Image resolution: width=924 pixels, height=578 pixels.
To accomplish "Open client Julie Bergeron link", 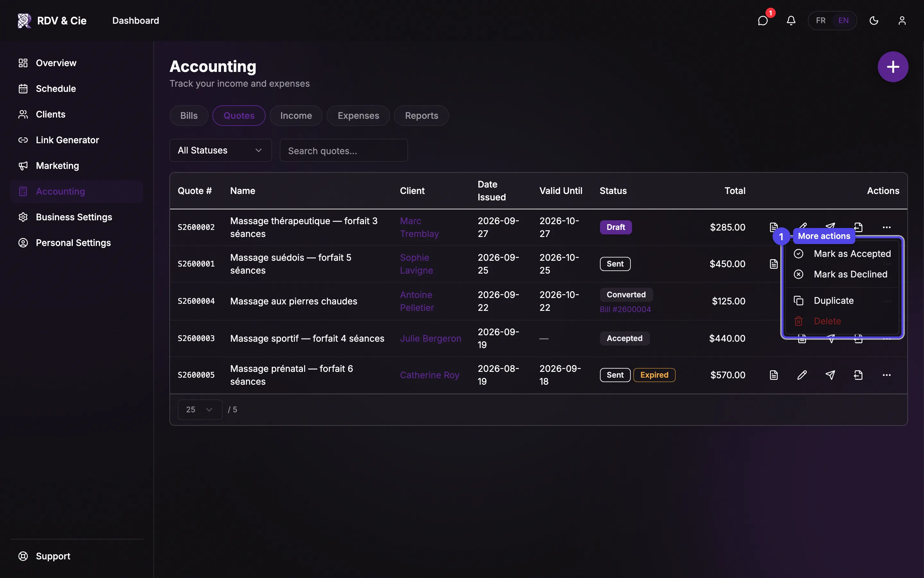I will [x=430, y=338].
